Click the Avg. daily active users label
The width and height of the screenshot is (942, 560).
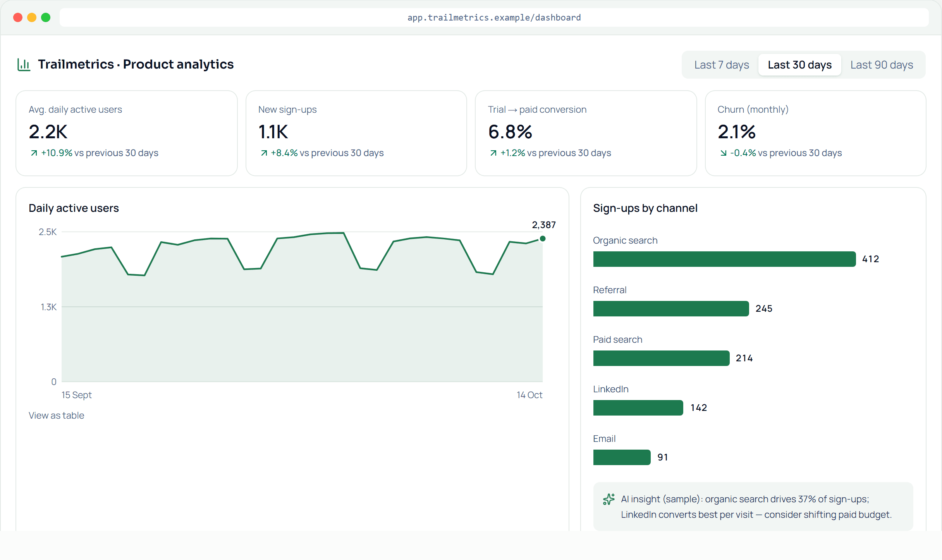point(75,110)
